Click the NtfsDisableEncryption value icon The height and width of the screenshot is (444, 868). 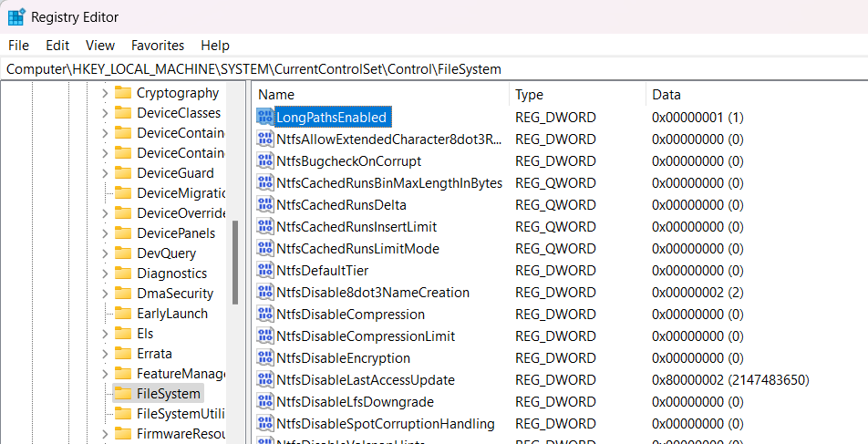[x=265, y=358]
